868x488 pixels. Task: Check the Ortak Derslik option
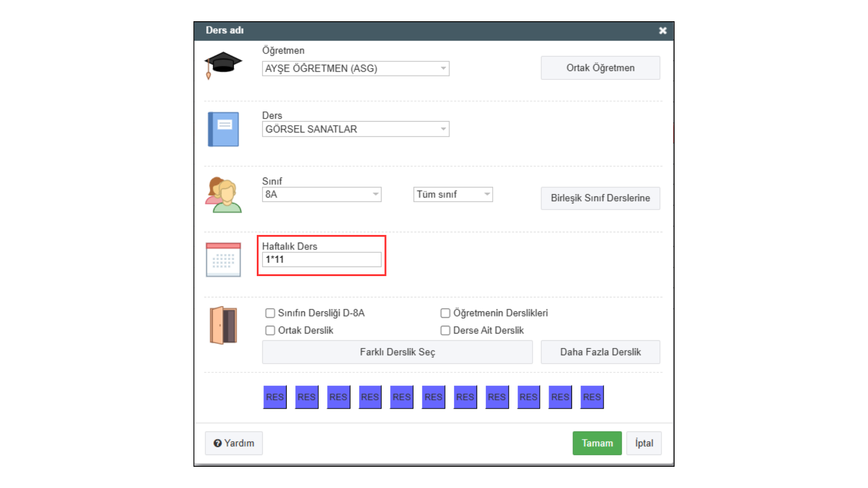tap(270, 331)
